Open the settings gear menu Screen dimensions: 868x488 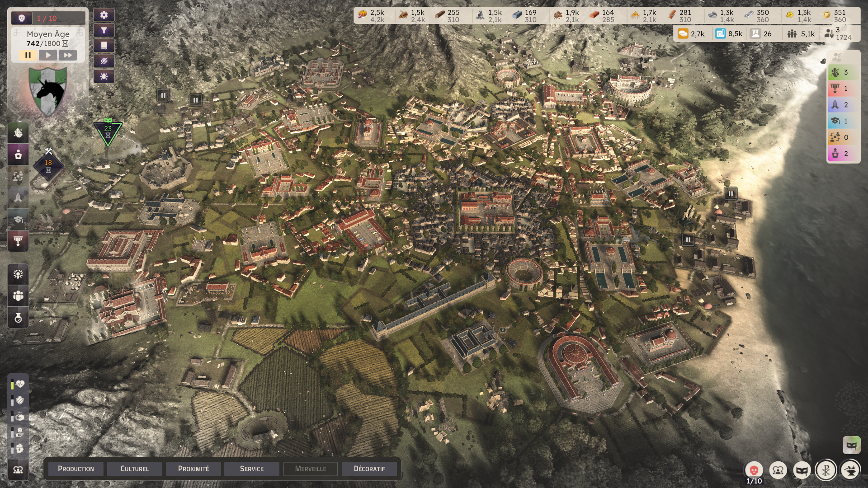point(104,15)
